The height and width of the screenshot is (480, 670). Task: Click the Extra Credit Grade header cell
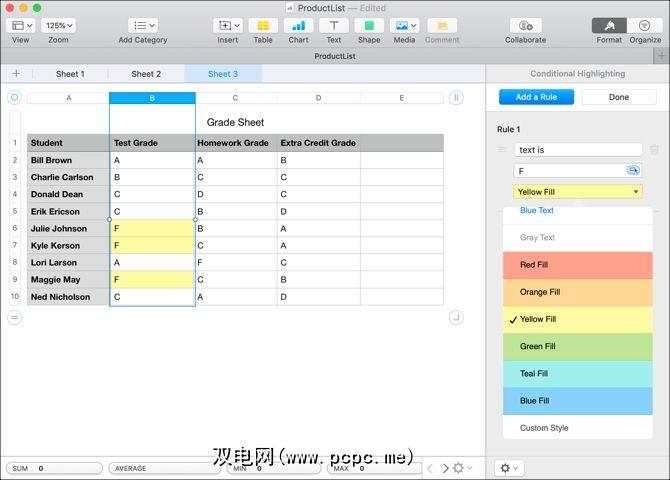319,143
